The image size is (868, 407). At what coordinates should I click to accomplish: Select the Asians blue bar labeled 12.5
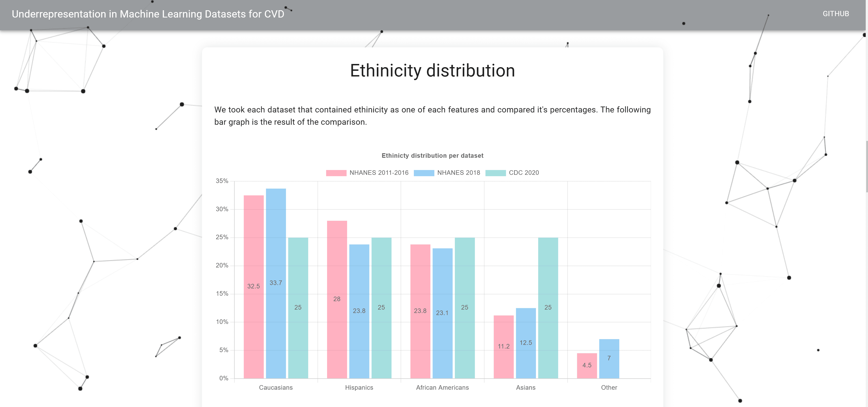click(526, 343)
